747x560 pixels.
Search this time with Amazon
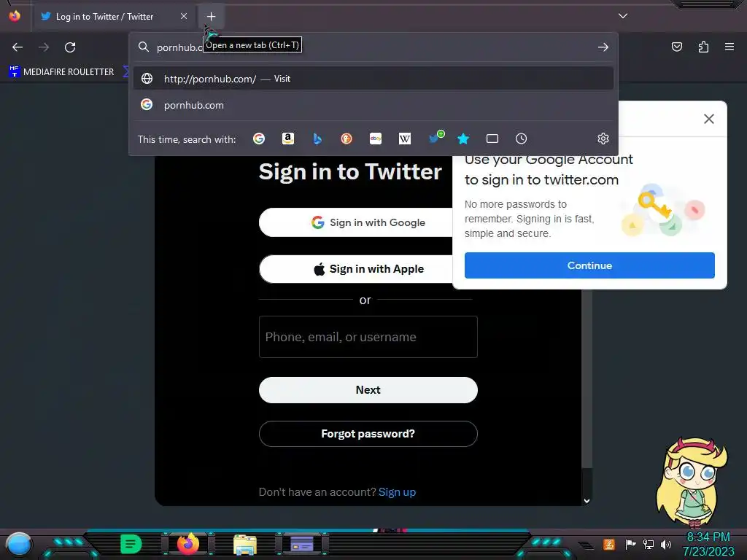click(x=287, y=139)
